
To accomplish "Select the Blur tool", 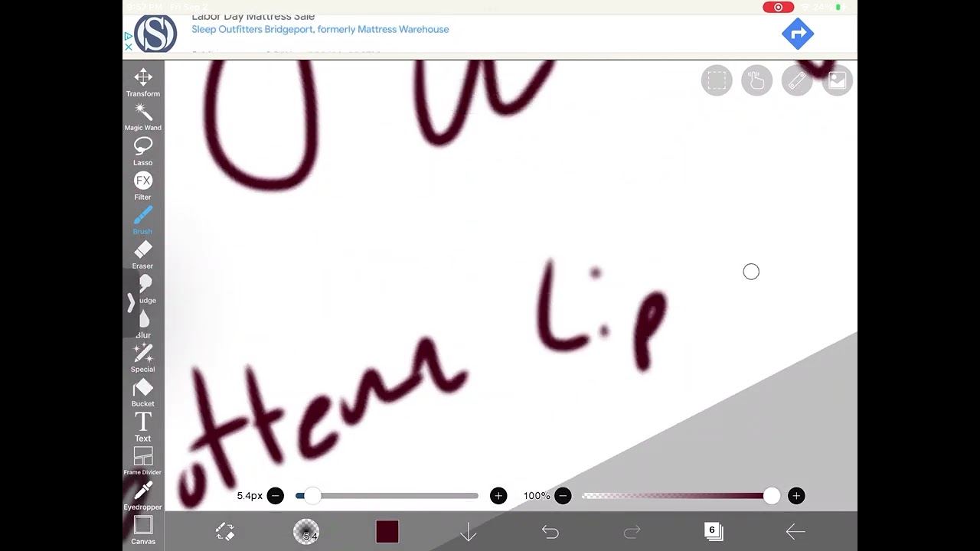I will coord(144,324).
